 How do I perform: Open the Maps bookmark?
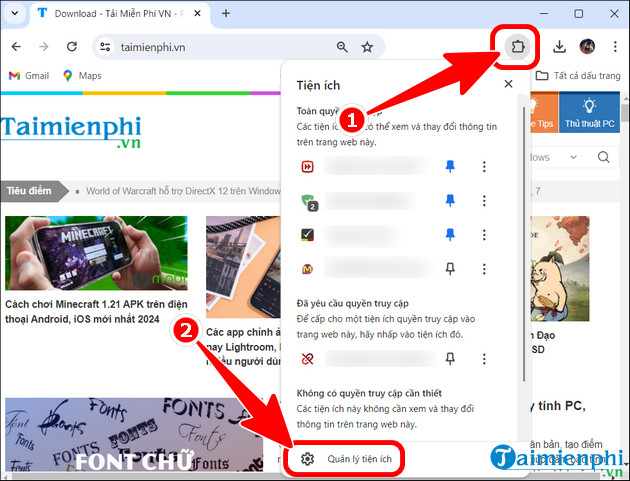tap(82, 76)
